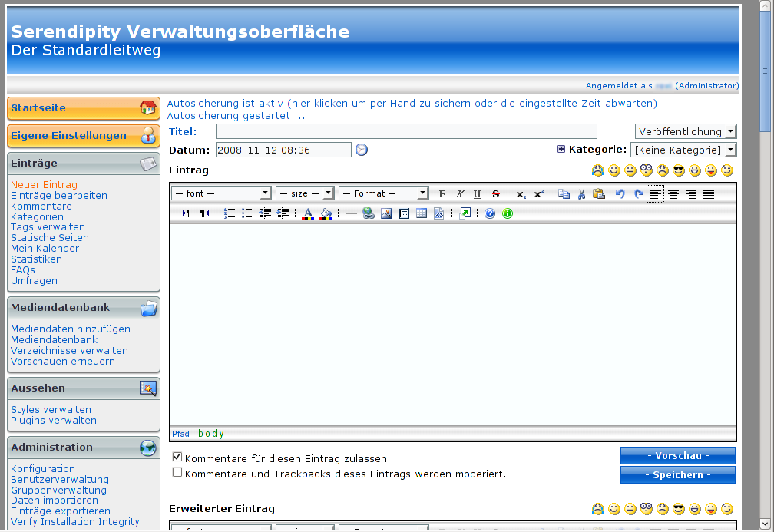The height and width of the screenshot is (532, 774).
Task: Click the superscript icon in the Eintrag toolbar
Action: 538,194
